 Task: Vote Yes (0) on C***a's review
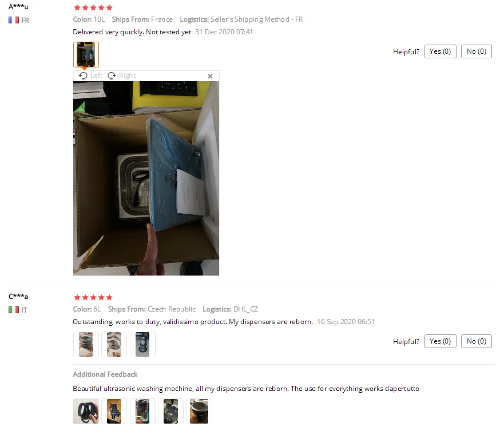tap(440, 341)
